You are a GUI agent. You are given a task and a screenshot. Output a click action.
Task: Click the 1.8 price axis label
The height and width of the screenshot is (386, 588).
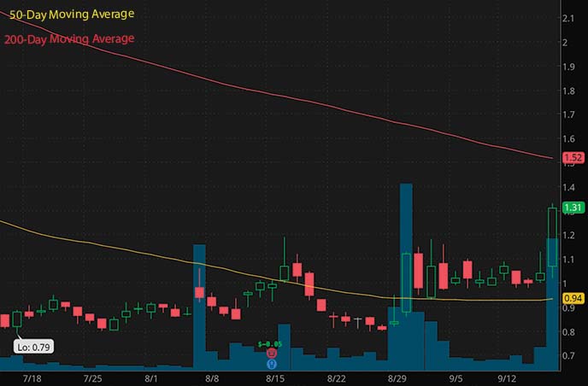[568, 91]
